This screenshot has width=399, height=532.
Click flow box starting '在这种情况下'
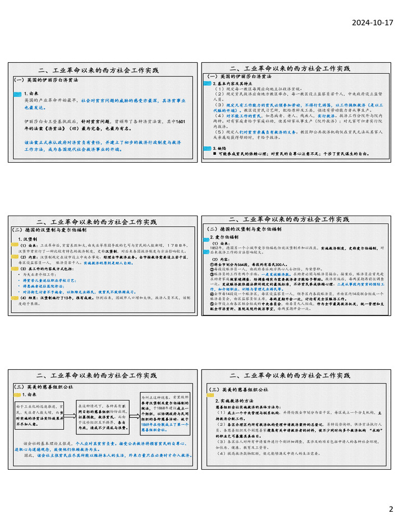[102, 417]
